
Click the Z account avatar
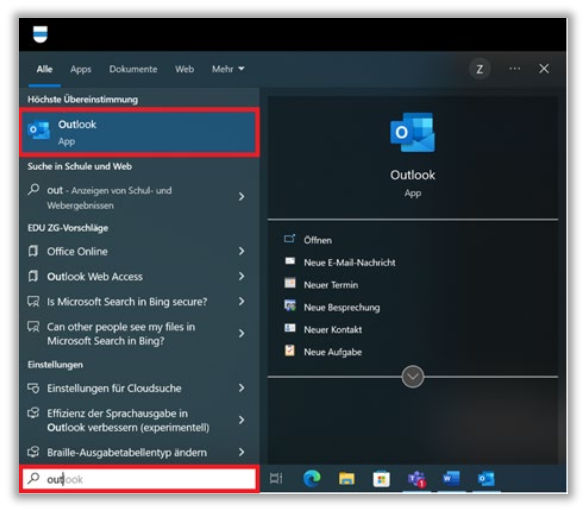(480, 69)
